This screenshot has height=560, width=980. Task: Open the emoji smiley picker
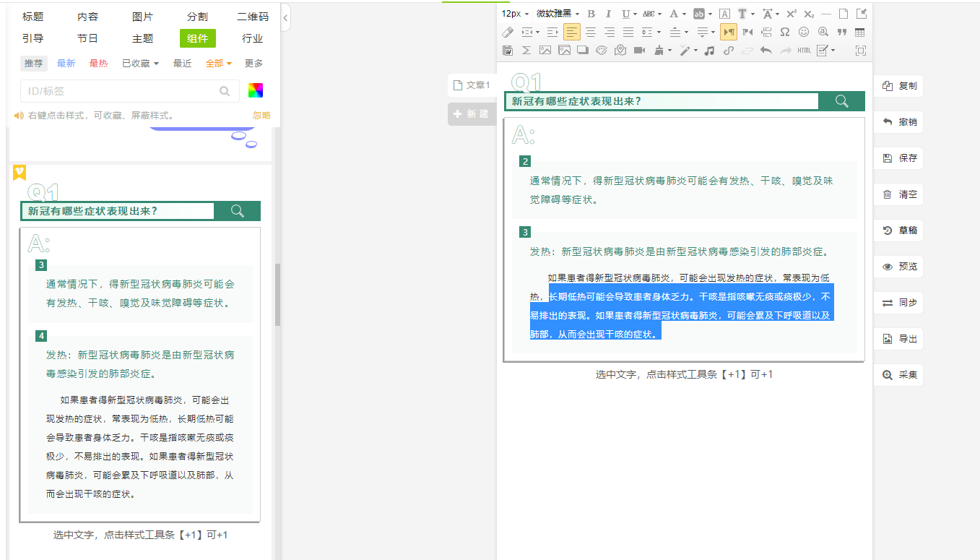[804, 32]
